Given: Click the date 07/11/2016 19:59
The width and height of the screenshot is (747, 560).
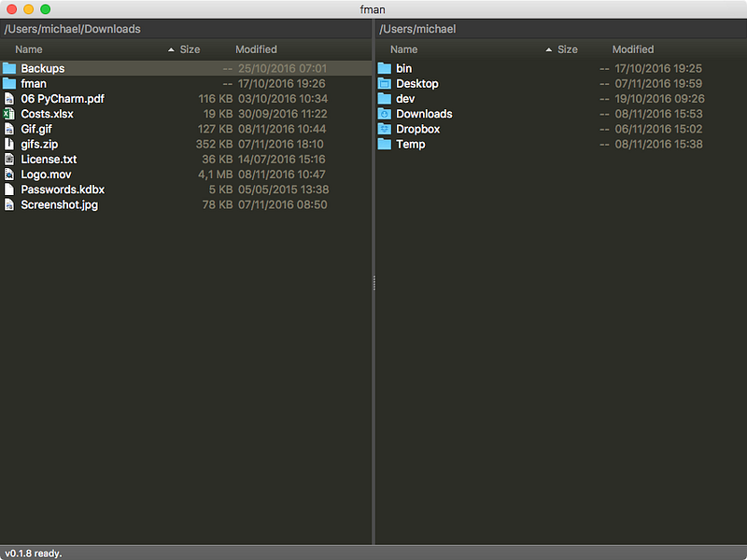Looking at the screenshot, I should (x=658, y=83).
